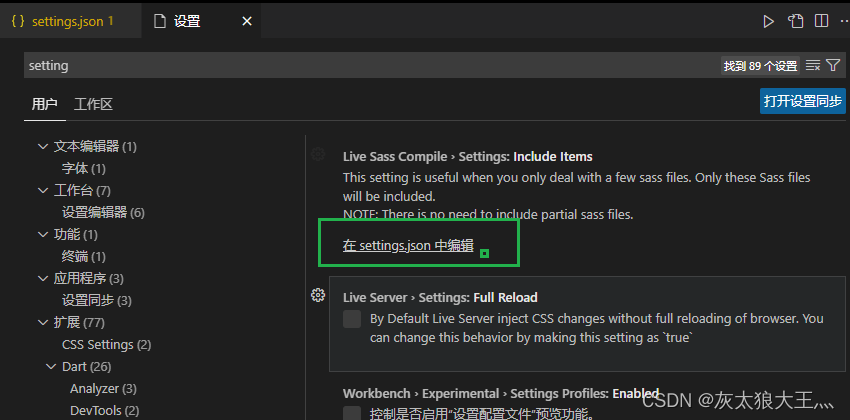Screen dimensions: 850x420
Task: Enable Live Server Full Reload checkbox
Action: pyautogui.click(x=352, y=319)
